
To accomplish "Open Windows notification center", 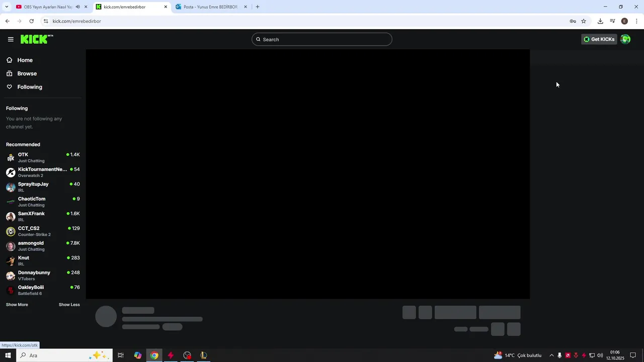I will 633,355.
